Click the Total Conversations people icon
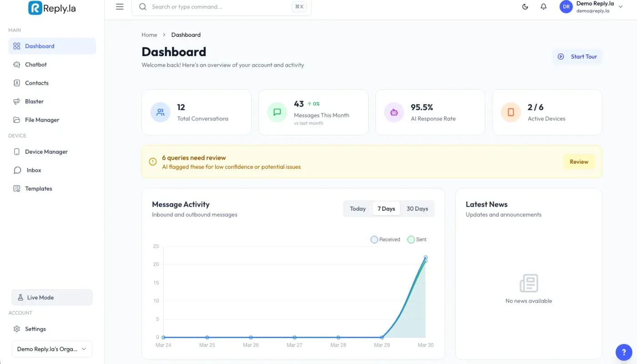 160,112
